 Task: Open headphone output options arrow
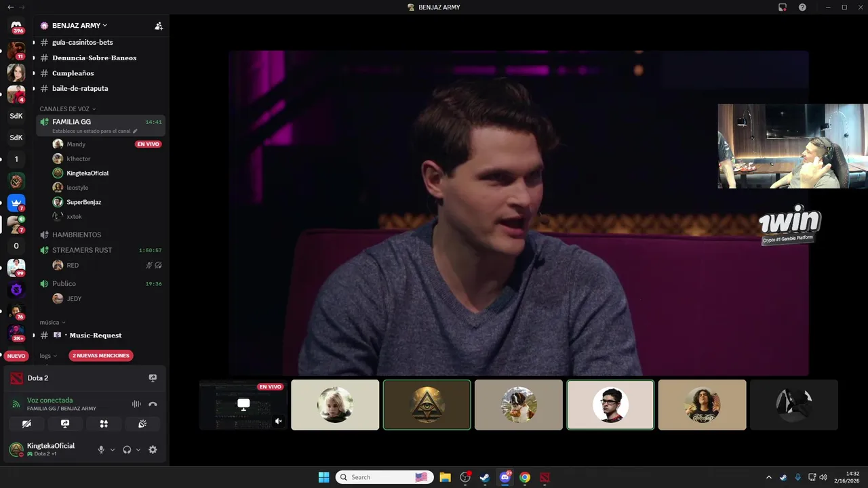(138, 449)
